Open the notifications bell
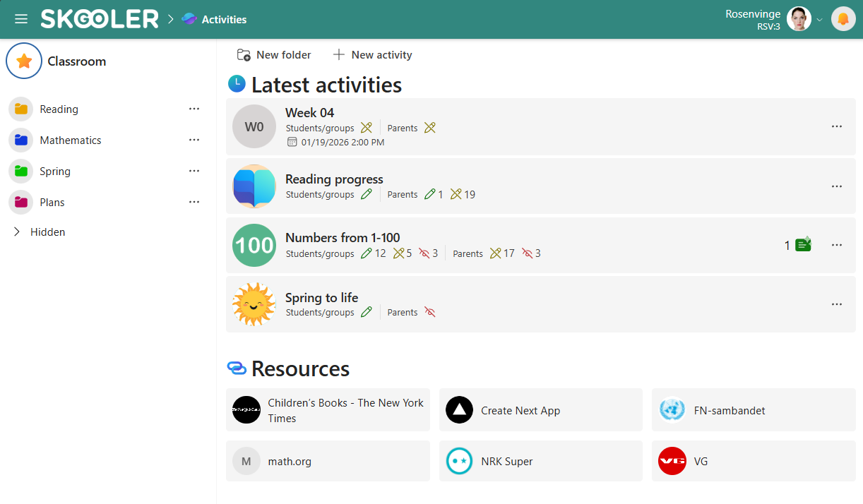The width and height of the screenshot is (863, 504). point(843,19)
